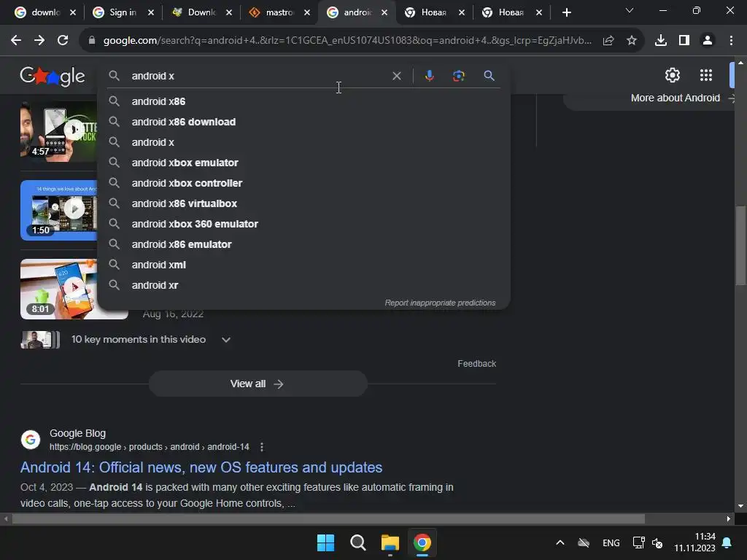This screenshot has width=747, height=560.
Task: Select suggestion 'android xr'
Action: [x=304, y=285]
